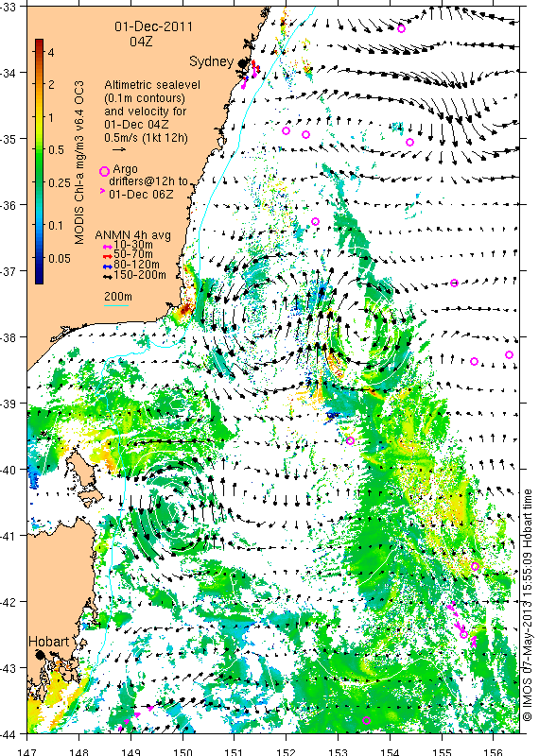The height and width of the screenshot is (756, 539).
Task: Click the Argo float circle near 33.3°S 154.2°E
Action: (x=401, y=28)
